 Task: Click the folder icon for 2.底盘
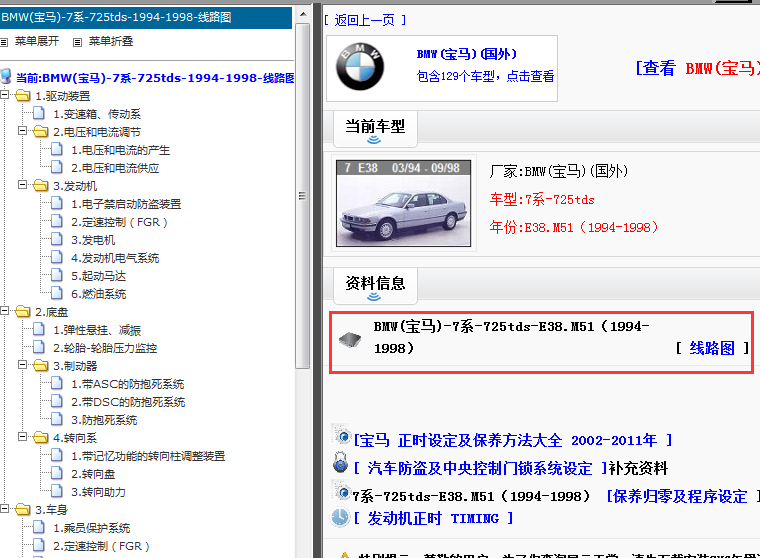tap(22, 311)
